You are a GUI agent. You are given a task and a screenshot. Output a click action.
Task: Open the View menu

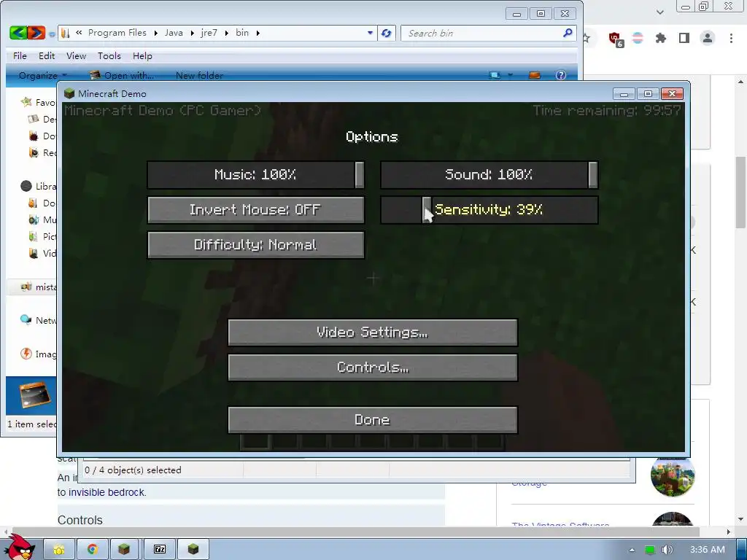[76, 55]
